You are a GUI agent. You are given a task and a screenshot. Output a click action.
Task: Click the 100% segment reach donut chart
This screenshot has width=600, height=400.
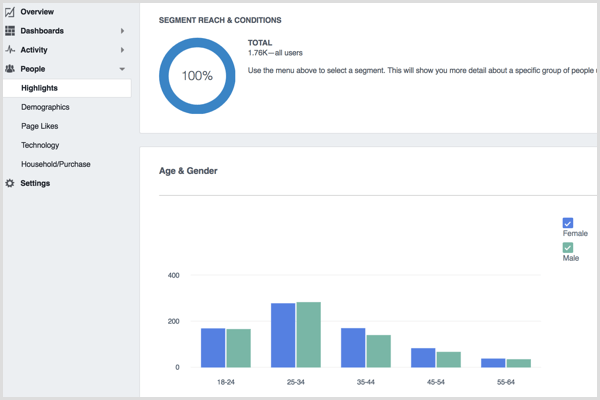(197, 76)
